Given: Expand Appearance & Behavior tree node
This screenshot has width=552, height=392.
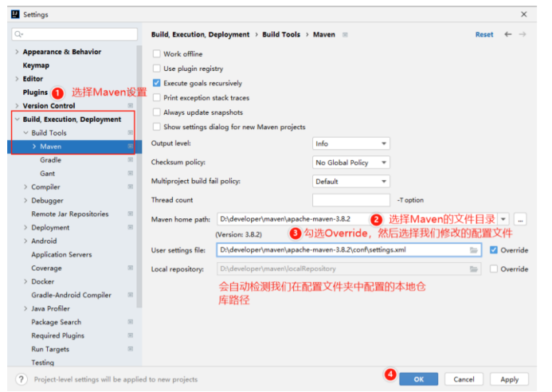Looking at the screenshot, I should tap(17, 52).
